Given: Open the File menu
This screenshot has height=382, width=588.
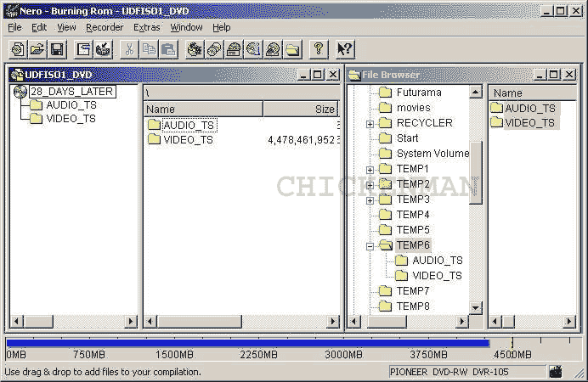Looking at the screenshot, I should point(15,27).
